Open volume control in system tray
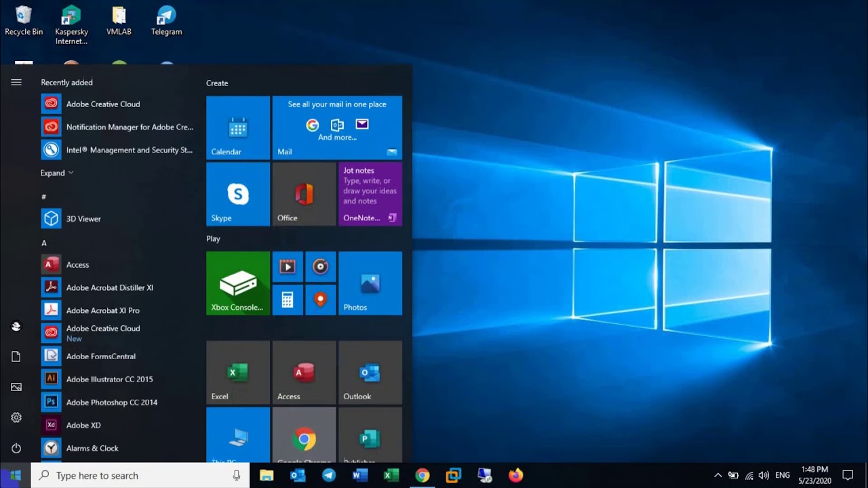 point(764,475)
